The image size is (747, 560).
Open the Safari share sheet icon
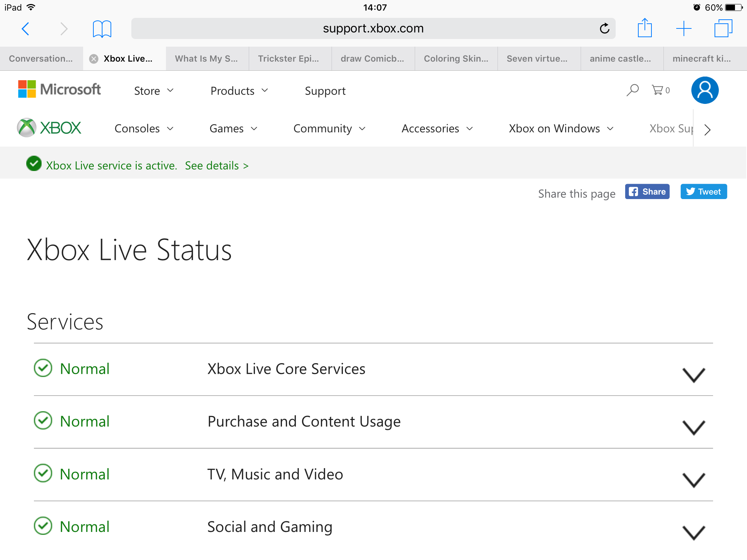[645, 28]
